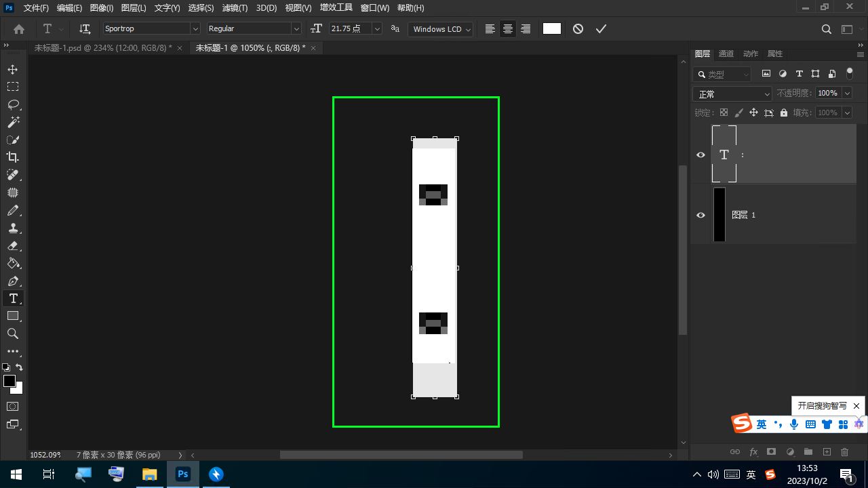Select the Move tool
Screen dimensions: 868x488
(x=13, y=70)
